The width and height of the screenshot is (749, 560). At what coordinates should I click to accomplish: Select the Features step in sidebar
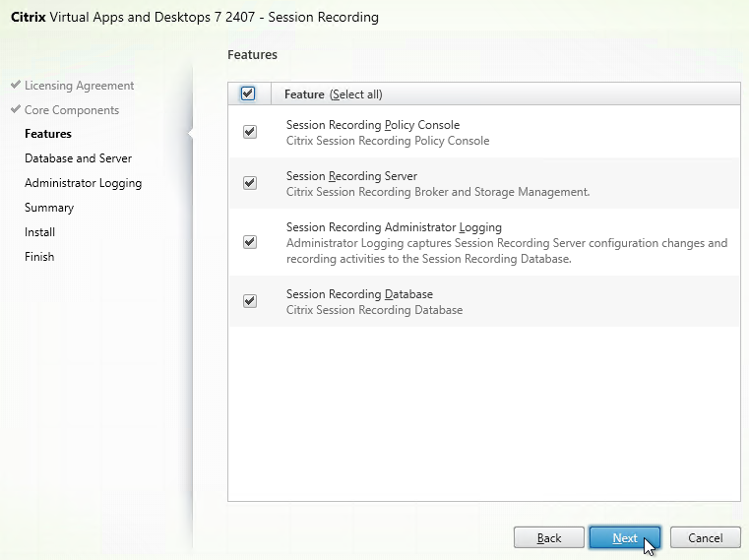click(x=48, y=134)
